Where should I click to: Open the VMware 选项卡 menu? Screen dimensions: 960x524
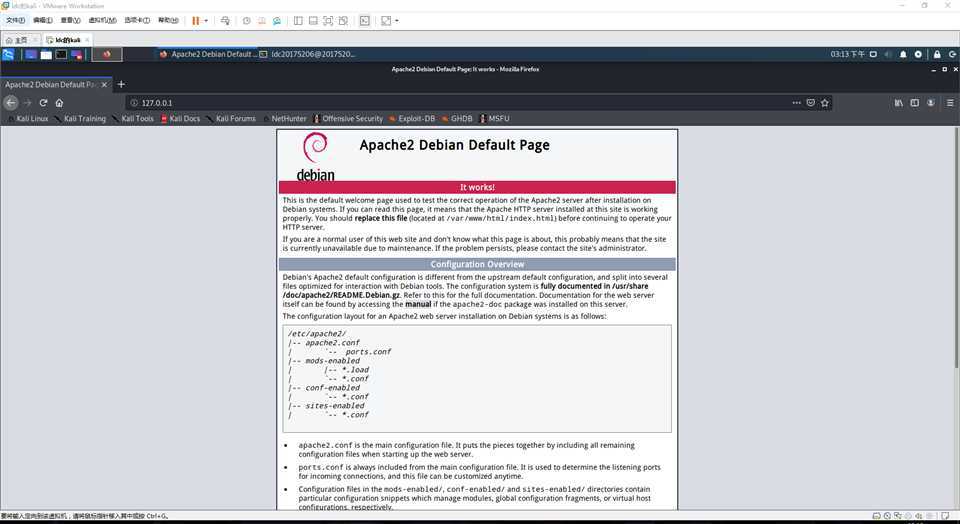pyautogui.click(x=137, y=20)
